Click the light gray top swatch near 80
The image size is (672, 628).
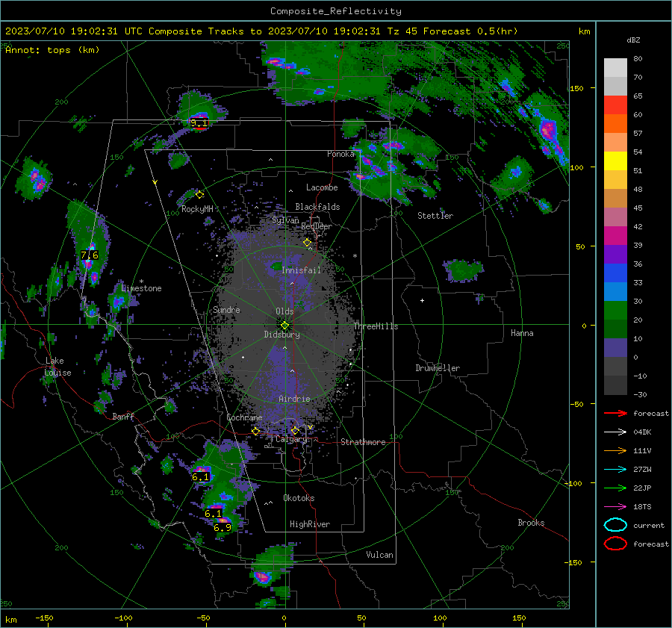click(x=615, y=68)
